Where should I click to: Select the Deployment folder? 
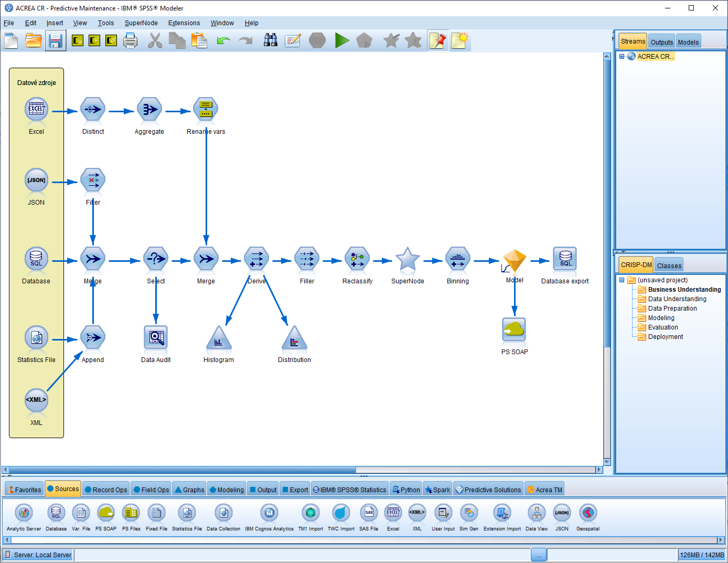[x=660, y=337]
